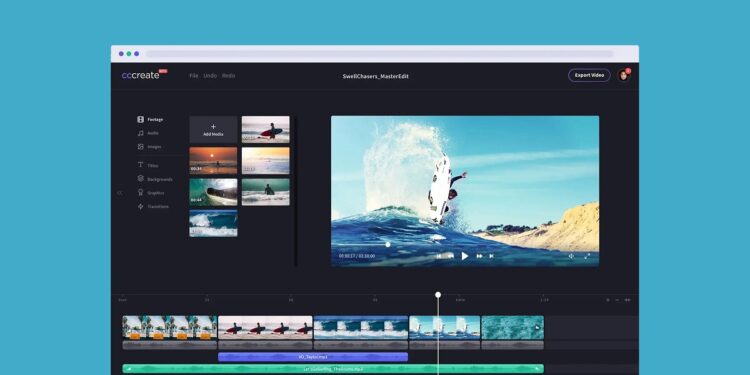Viewport: 750px width, 375px height.
Task: Select the orange sunset footage thumbnail
Action: click(213, 161)
